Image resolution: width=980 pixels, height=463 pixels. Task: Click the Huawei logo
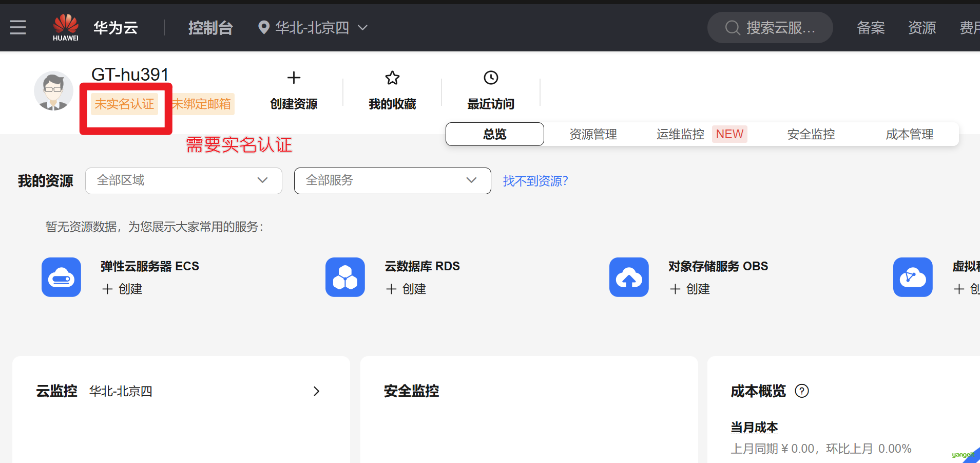[66, 27]
